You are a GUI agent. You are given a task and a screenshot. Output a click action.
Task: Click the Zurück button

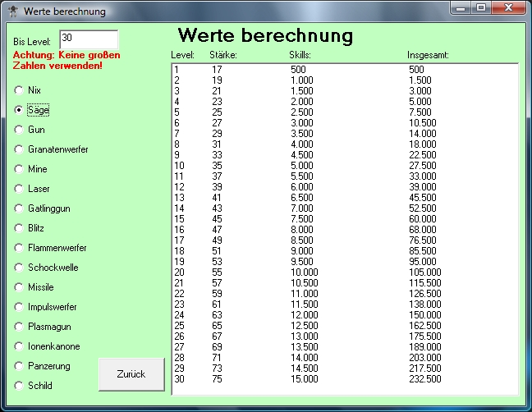coord(131,374)
